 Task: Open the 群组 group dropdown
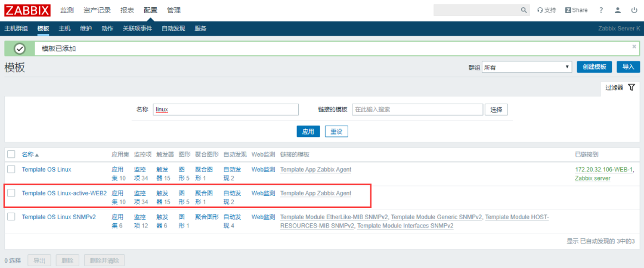point(527,67)
